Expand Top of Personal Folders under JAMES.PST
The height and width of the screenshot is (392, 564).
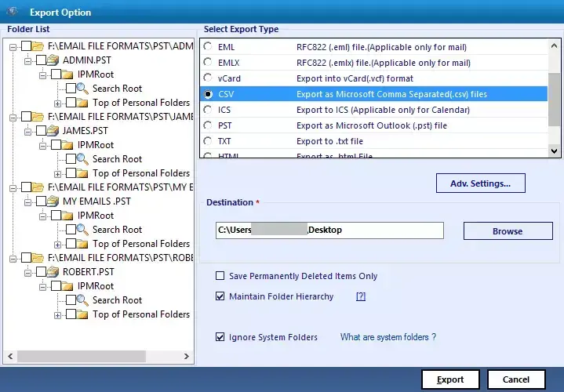pyautogui.click(x=57, y=174)
